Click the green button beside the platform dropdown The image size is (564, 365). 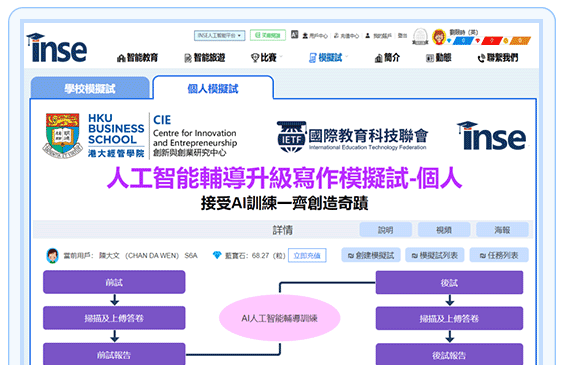click(x=268, y=35)
